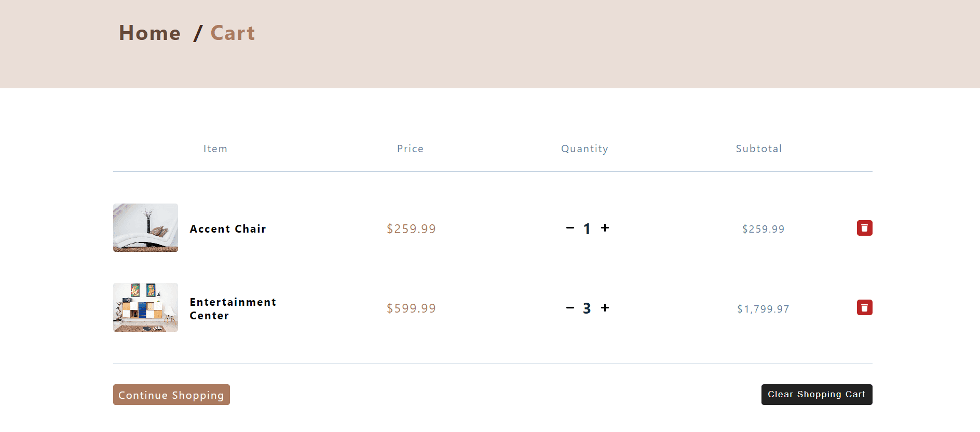Select the Accent Chair item name

(228, 229)
